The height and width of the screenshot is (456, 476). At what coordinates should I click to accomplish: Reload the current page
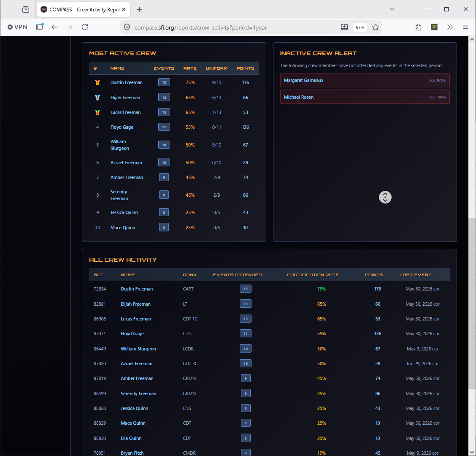[85, 27]
